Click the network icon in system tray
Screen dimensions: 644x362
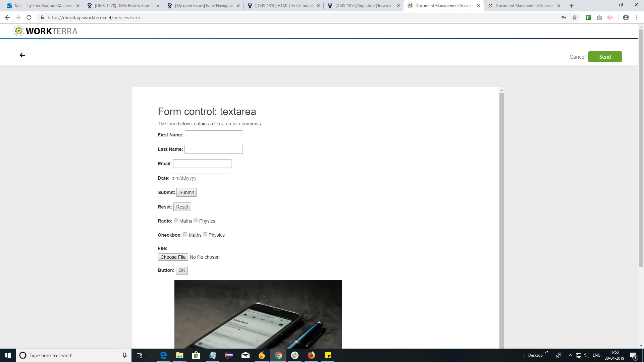coord(579,355)
